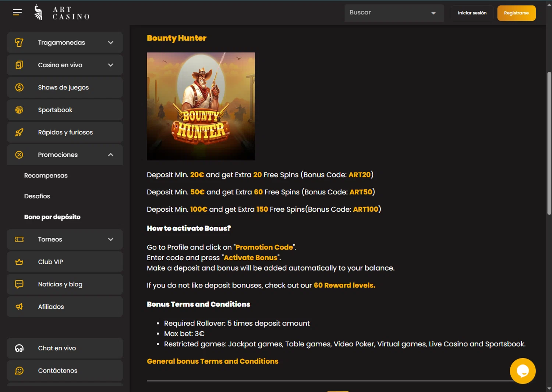Viewport: 552px width, 392px height.
Task: Click the Required Rollover bullet text
Action: click(x=237, y=324)
